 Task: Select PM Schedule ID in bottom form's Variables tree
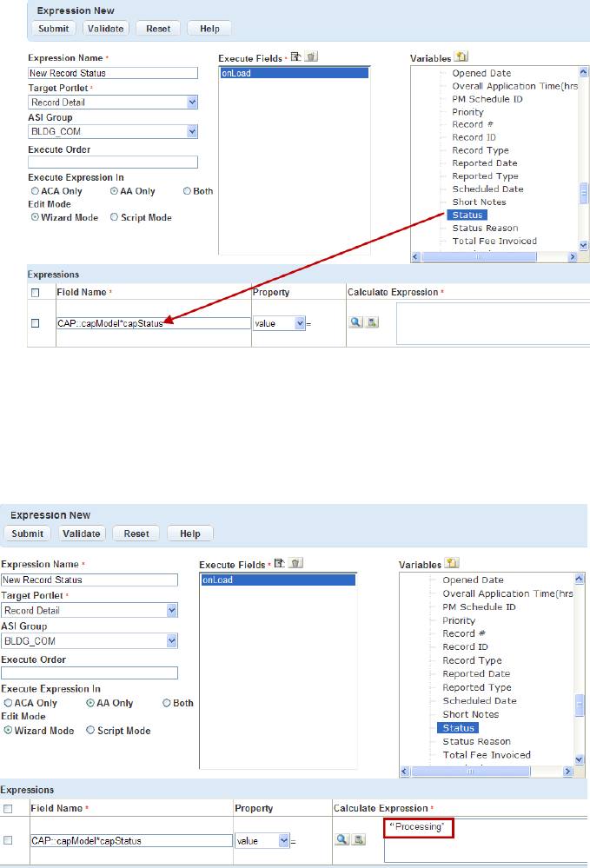point(479,606)
